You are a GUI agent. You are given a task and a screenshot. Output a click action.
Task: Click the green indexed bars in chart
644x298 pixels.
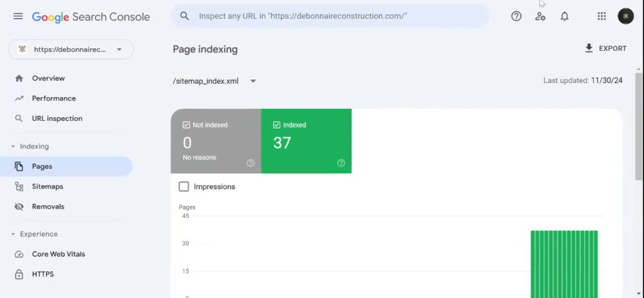point(564,264)
